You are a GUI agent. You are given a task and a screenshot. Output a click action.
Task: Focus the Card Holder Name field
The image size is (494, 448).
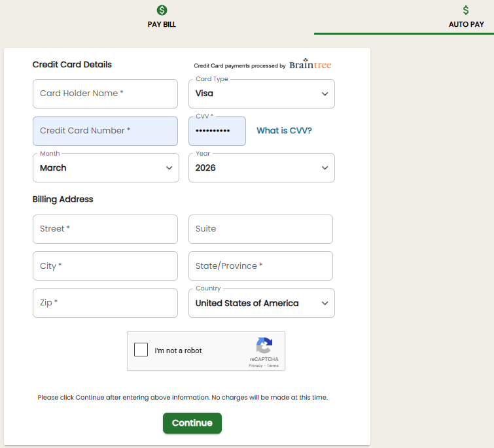[105, 94]
